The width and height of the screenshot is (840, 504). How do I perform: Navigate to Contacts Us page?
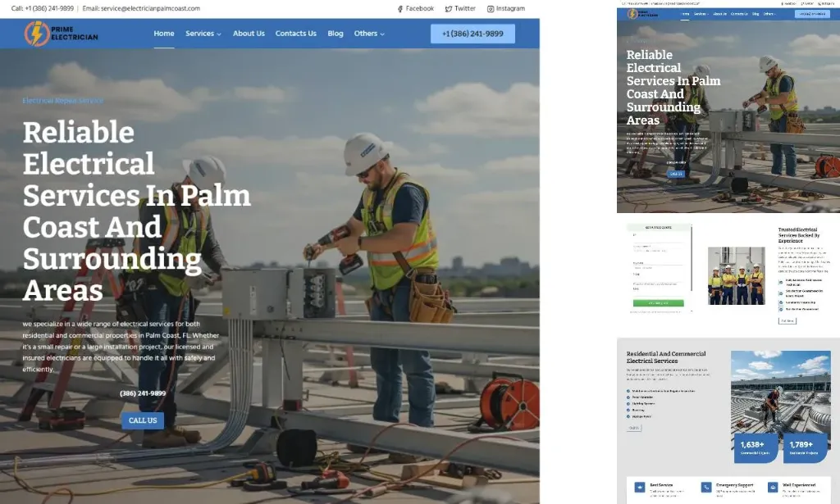295,34
